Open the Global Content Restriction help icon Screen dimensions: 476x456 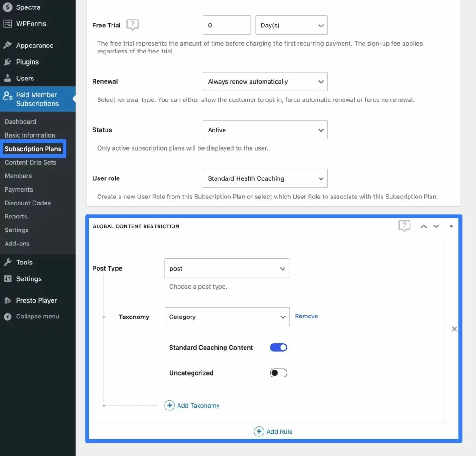(x=404, y=226)
